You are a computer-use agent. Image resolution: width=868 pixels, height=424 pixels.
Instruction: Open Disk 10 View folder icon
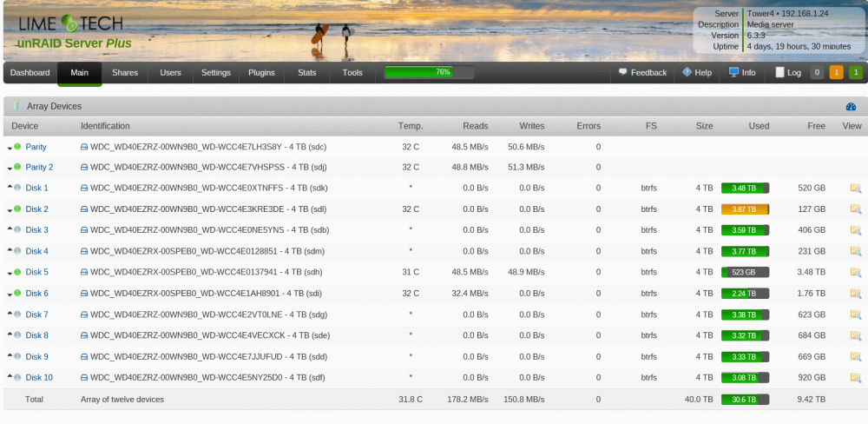[x=855, y=377]
